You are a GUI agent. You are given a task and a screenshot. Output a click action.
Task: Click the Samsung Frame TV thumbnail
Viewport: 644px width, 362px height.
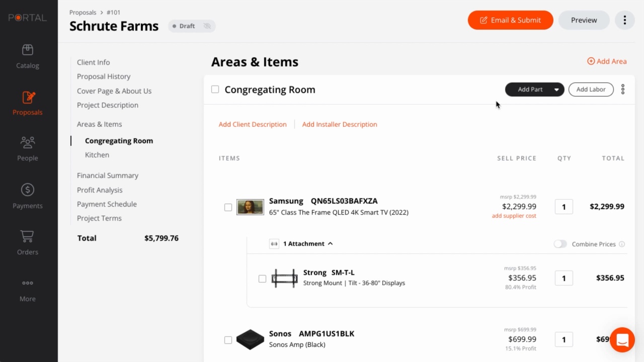250,207
